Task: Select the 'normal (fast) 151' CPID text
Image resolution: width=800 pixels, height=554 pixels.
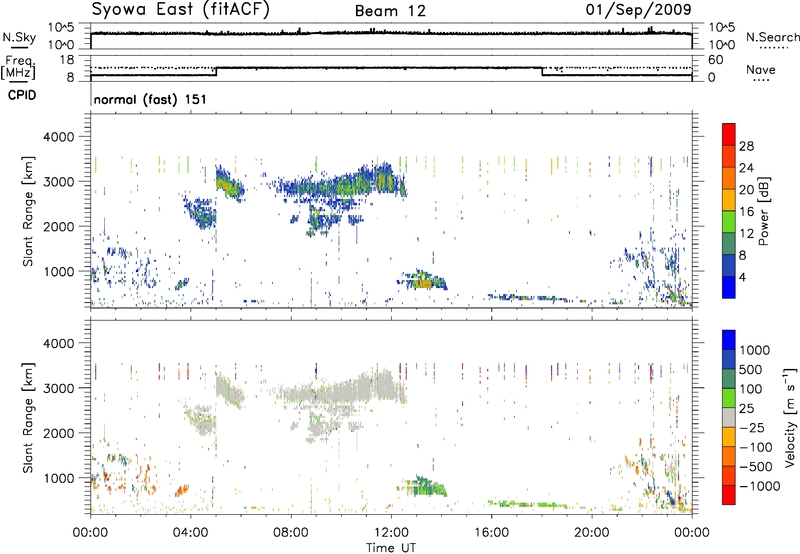Action: click(x=150, y=99)
